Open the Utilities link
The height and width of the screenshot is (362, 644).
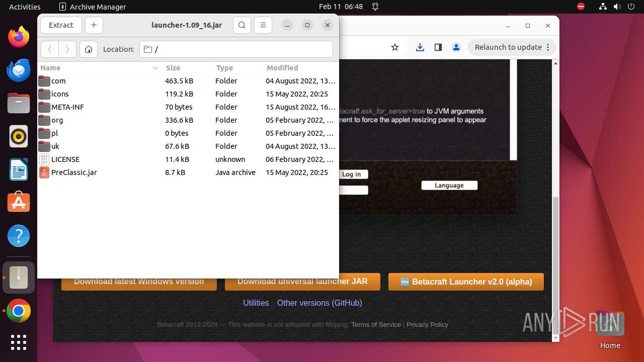click(x=256, y=303)
